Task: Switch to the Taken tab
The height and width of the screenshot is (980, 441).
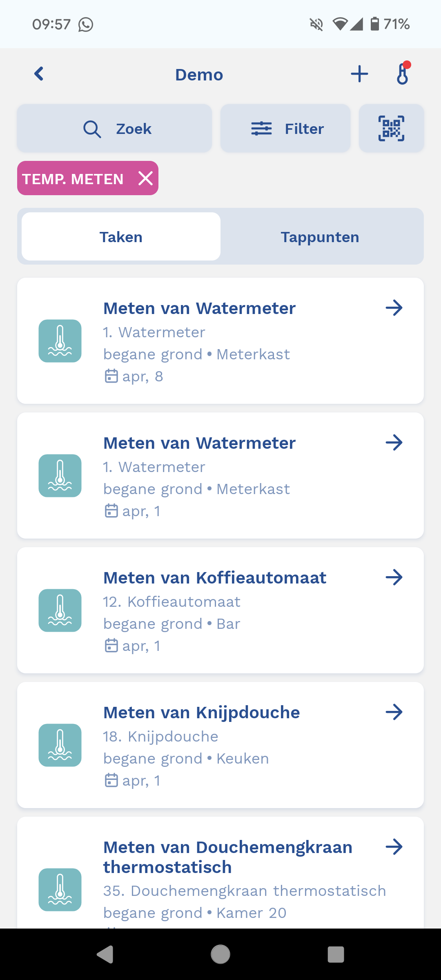Action: (x=121, y=237)
